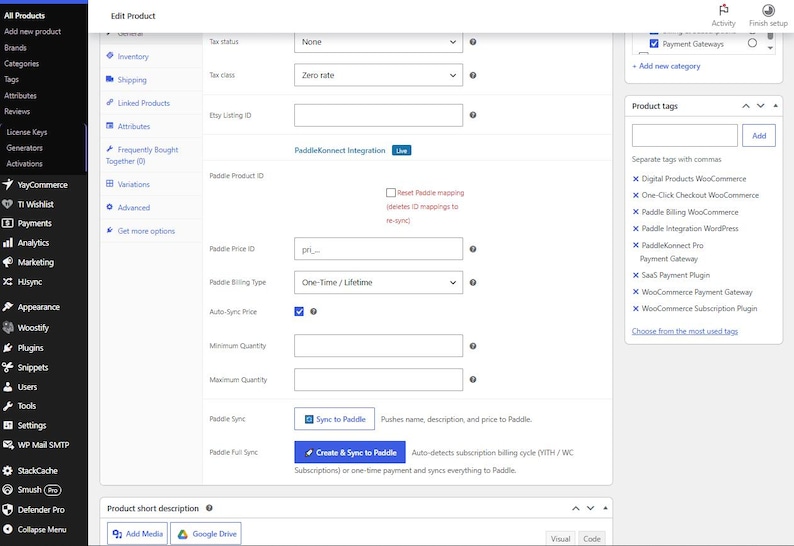Switch editor to the Visual tab

pyautogui.click(x=560, y=539)
